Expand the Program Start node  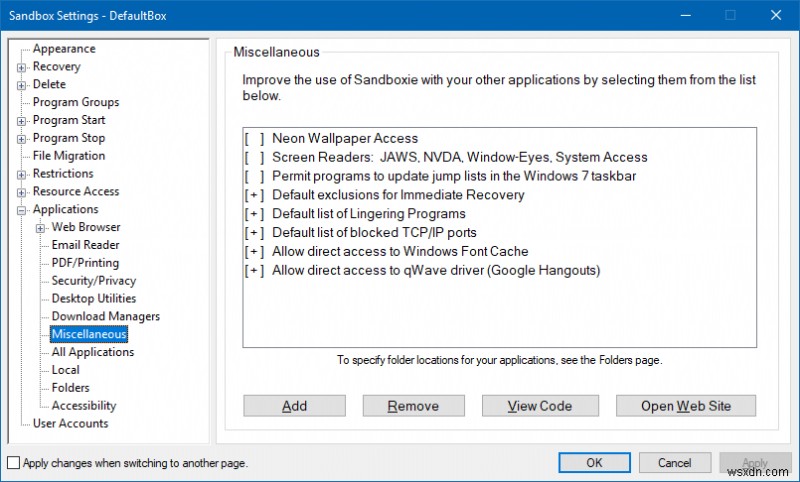coord(22,121)
